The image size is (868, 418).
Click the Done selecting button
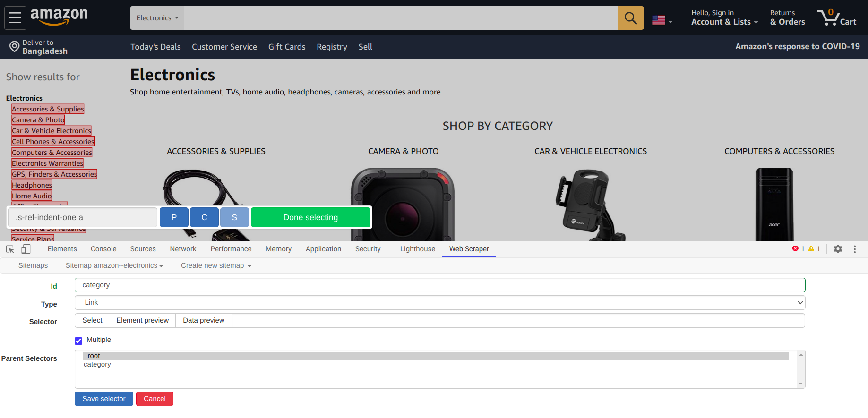click(x=310, y=217)
